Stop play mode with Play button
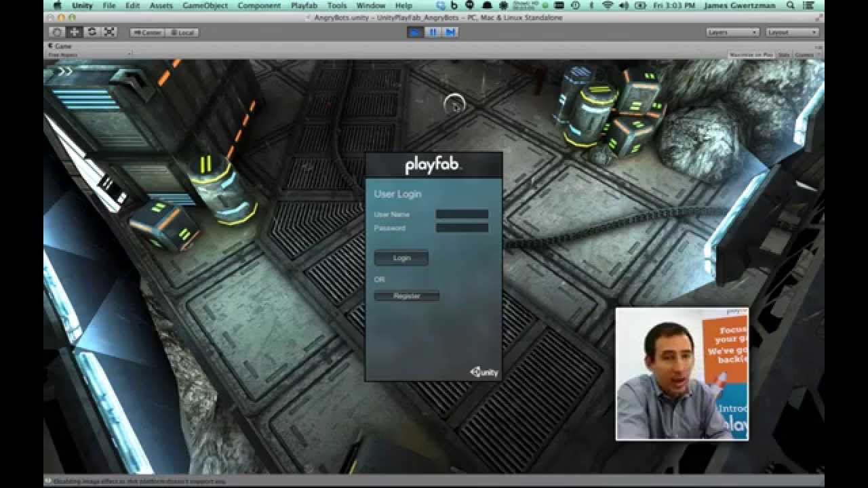The image size is (868, 488). click(415, 32)
